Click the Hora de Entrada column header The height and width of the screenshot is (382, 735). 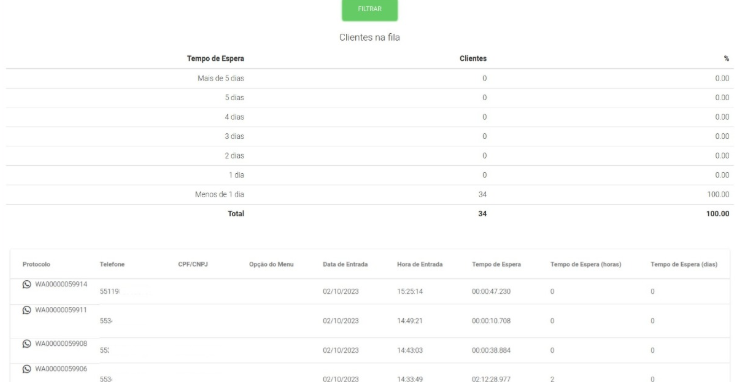click(x=420, y=264)
